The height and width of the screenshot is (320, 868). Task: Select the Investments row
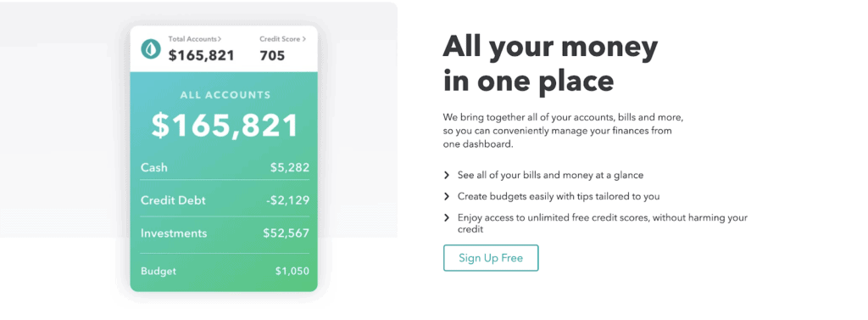tap(225, 233)
